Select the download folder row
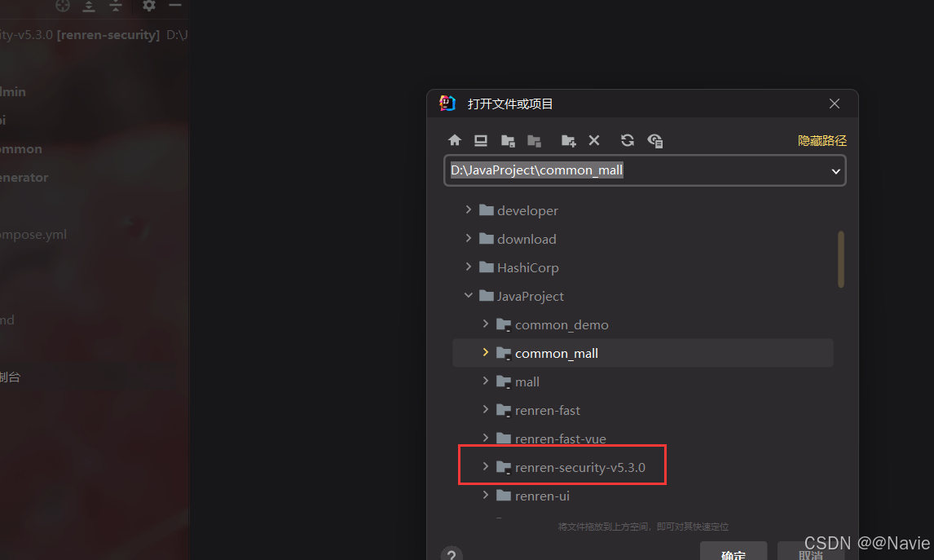The width and height of the screenshot is (934, 560). 643,239
